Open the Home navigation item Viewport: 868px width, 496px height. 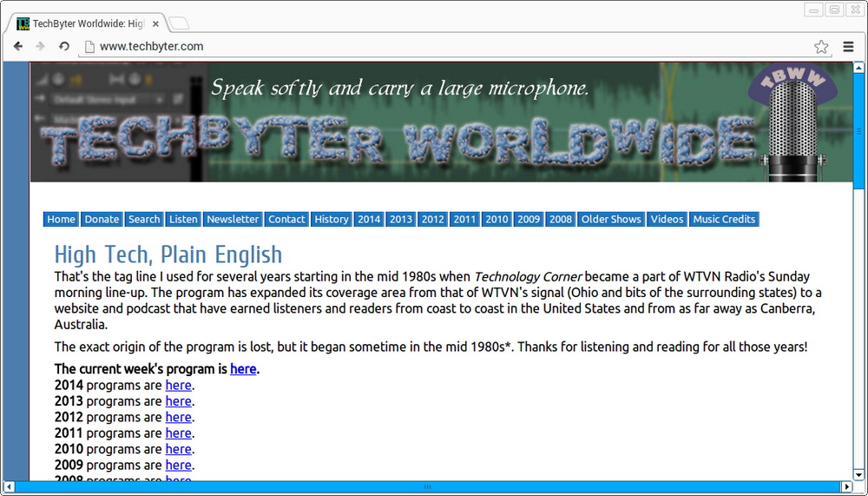click(x=61, y=219)
